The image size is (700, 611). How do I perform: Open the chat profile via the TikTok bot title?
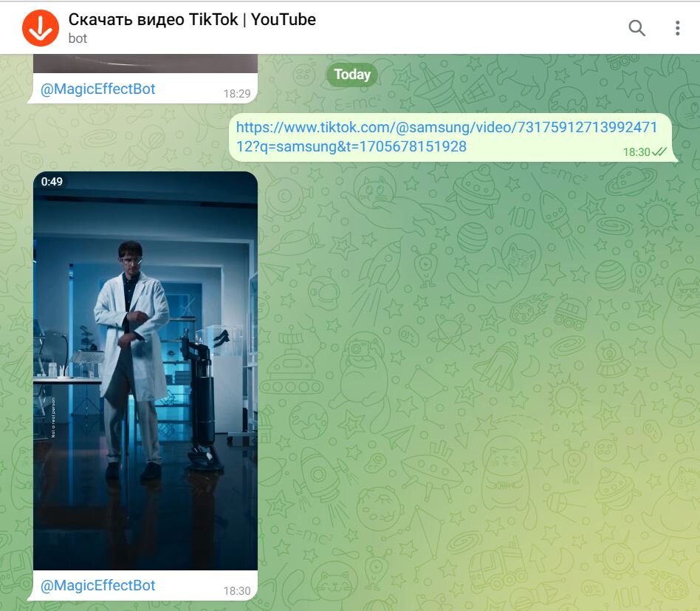point(192,19)
